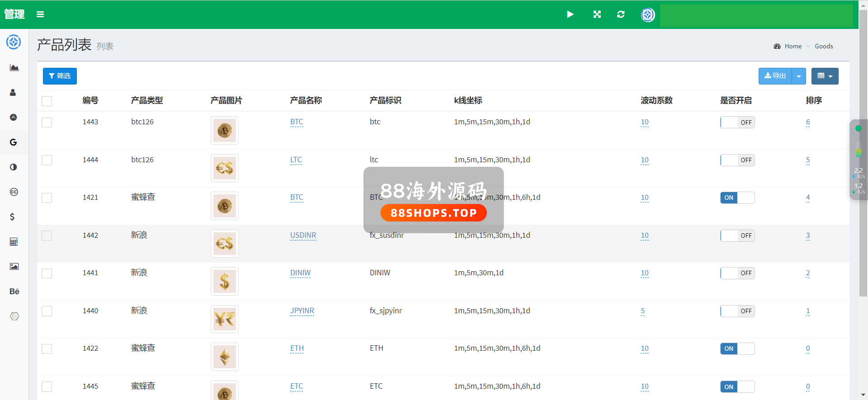The width and height of the screenshot is (868, 400).
Task: Open the user icon in sidebar
Action: click(x=13, y=93)
